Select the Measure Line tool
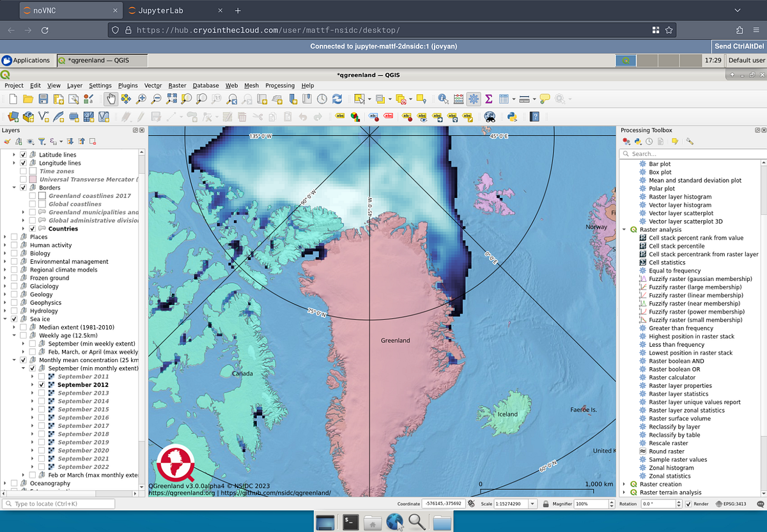767x532 pixels. tap(523, 99)
